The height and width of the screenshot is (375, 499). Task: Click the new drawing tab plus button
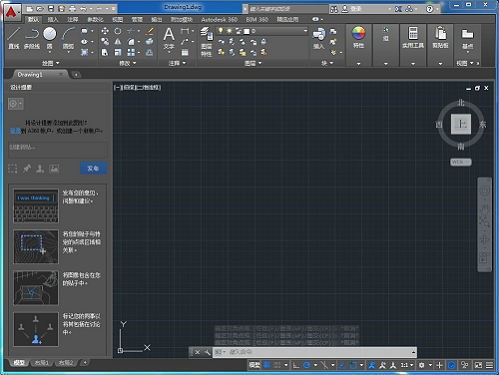(76, 75)
